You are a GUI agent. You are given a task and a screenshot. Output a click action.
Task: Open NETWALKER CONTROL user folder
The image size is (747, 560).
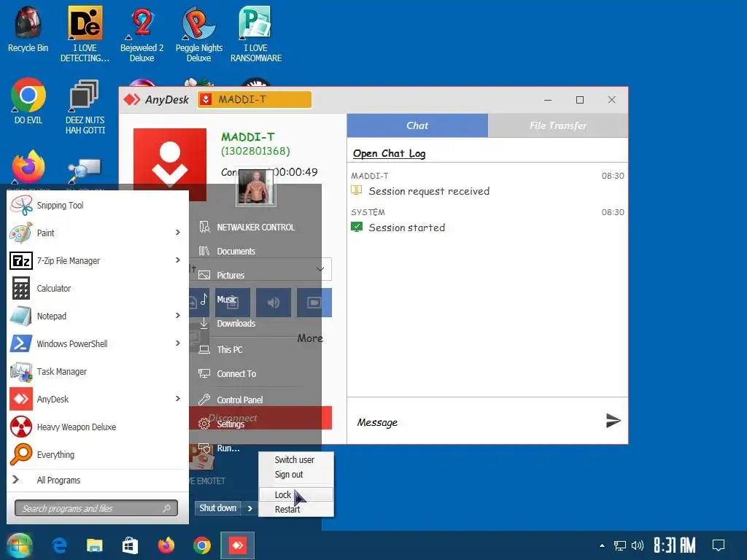tap(255, 227)
